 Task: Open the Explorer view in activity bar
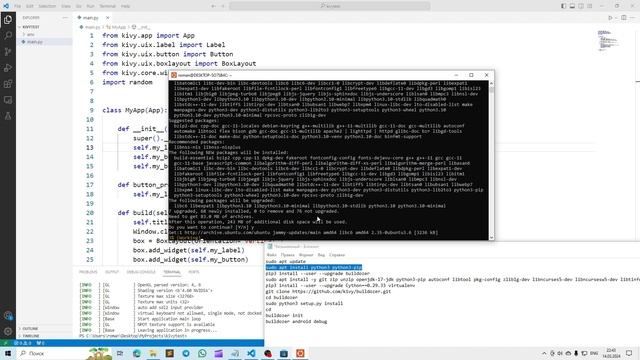click(x=8, y=20)
